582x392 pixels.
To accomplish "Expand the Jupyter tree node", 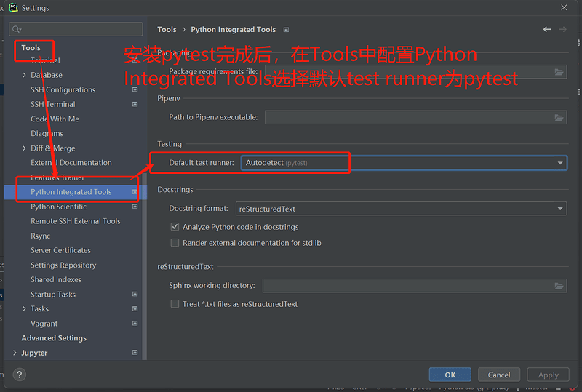I will click(15, 353).
